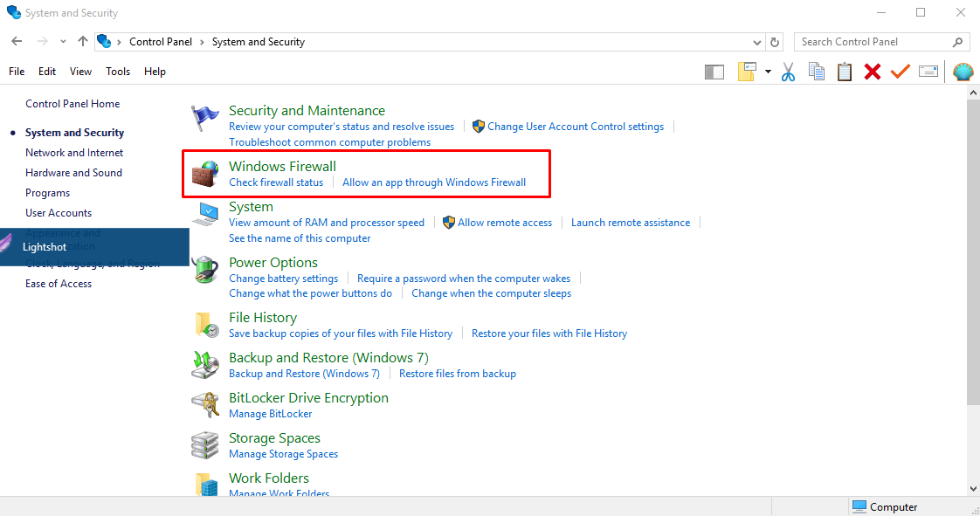980x516 pixels.
Task: Click the Lightshot tooltip overlay
Action: [94, 247]
